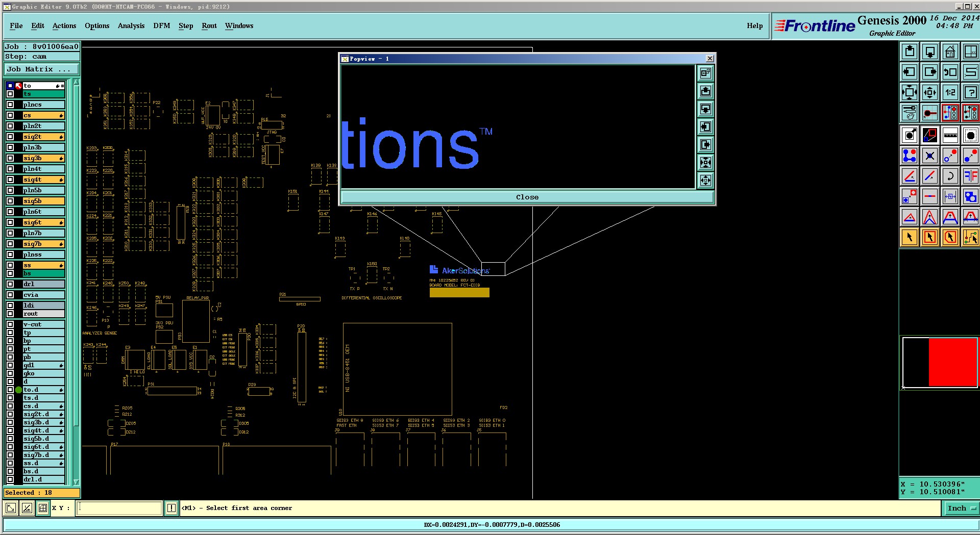Viewport: 980px width, 535px height.
Task: Select the net selection tool icon
Action: tap(970, 237)
